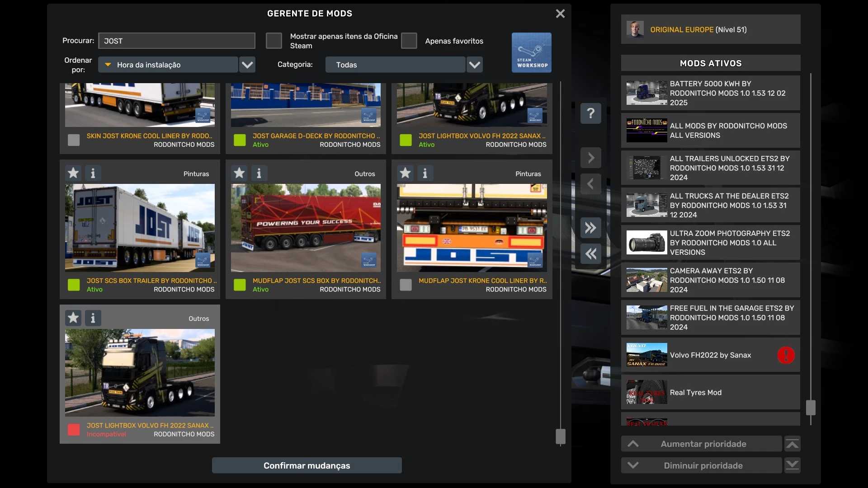Show info for MUDFLAP JOST KRONE COOL LINER
This screenshot has height=488, width=868.
tap(425, 173)
